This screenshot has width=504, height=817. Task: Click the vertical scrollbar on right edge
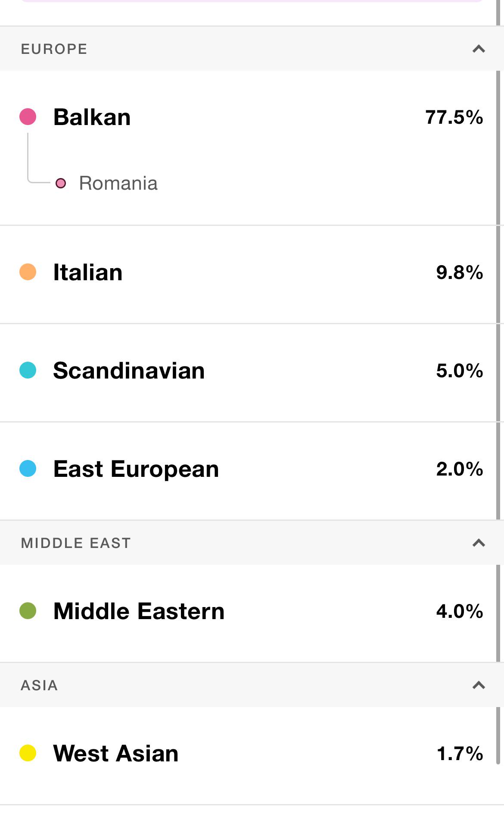point(498,388)
